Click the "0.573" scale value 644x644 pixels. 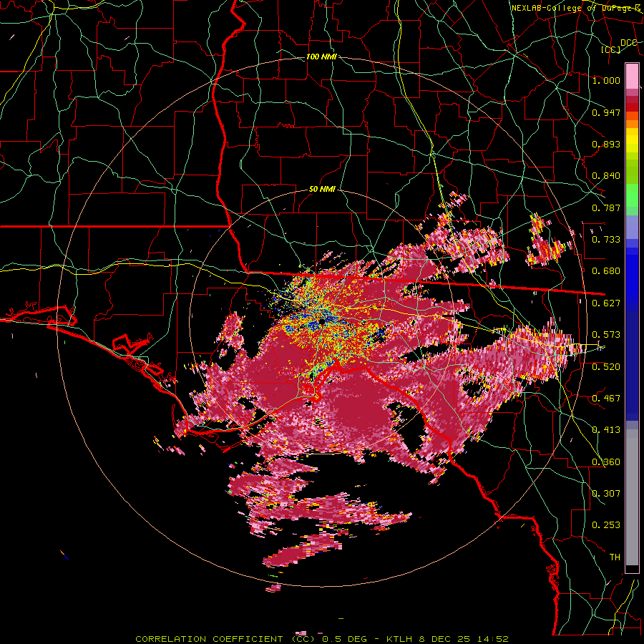(x=606, y=335)
